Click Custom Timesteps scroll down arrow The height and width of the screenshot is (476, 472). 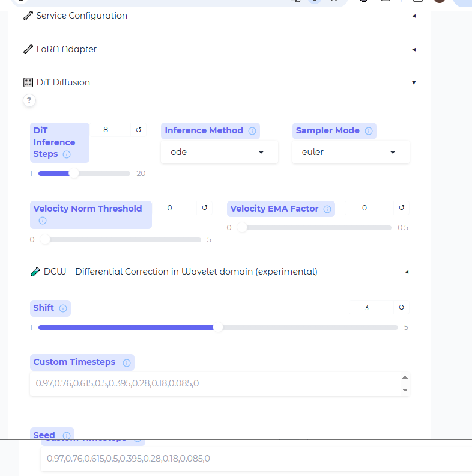[405, 390]
